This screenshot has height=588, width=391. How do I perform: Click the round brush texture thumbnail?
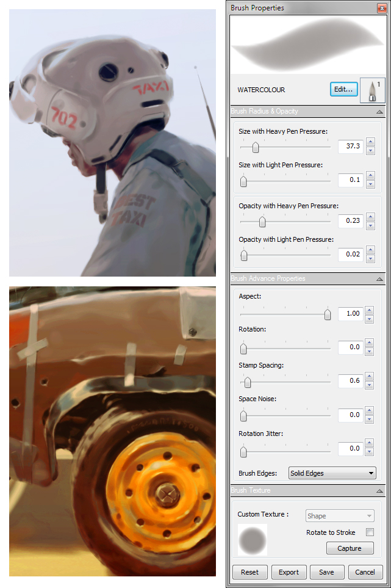(253, 540)
